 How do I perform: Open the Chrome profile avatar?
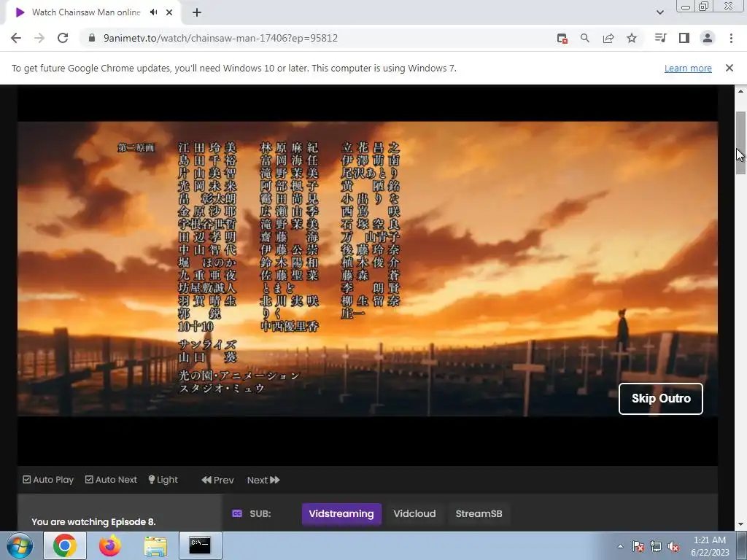pos(708,38)
